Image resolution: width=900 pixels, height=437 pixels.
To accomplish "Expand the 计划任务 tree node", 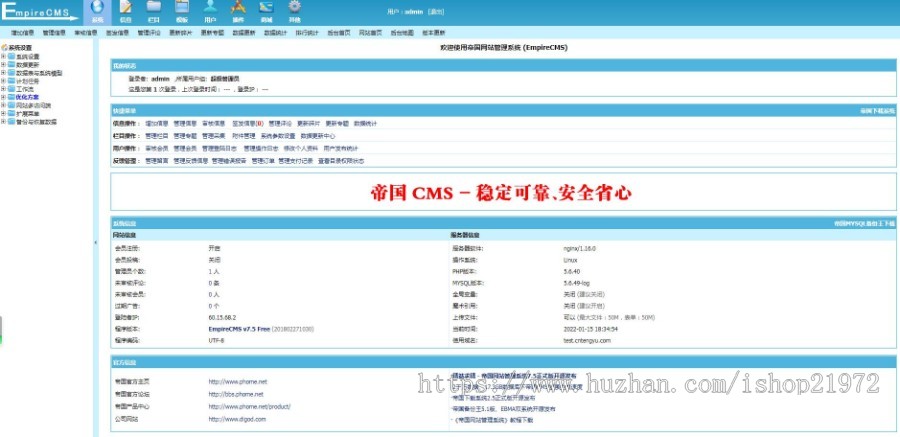I will coord(3,81).
